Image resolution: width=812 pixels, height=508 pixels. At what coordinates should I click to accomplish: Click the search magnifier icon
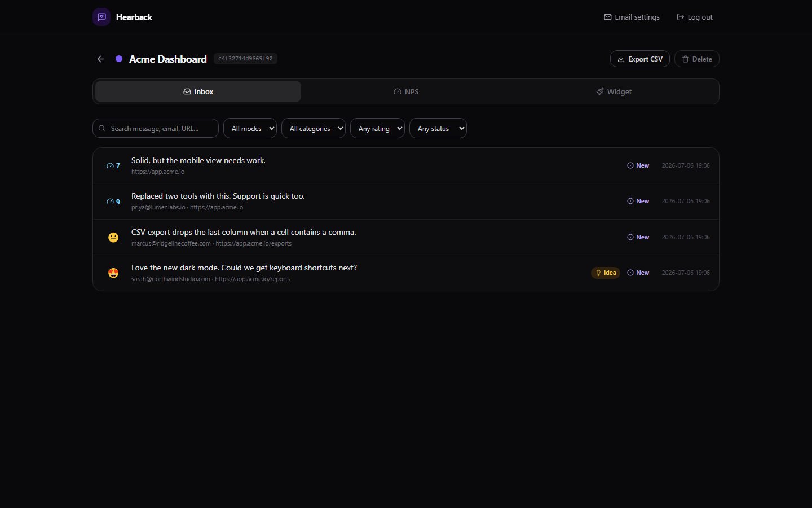click(x=102, y=128)
